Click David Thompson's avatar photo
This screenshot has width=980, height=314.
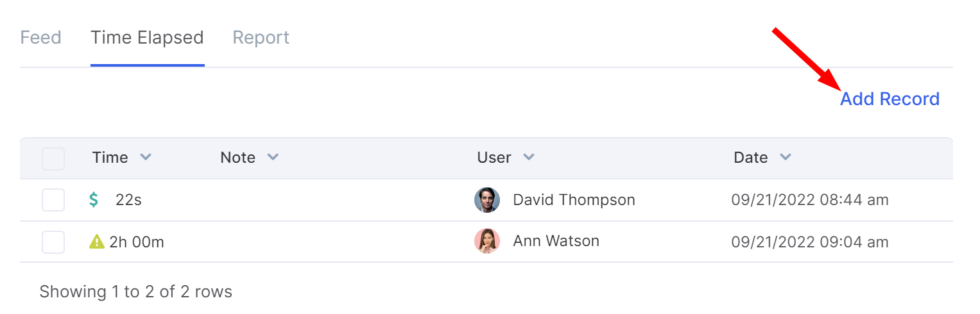pyautogui.click(x=487, y=200)
